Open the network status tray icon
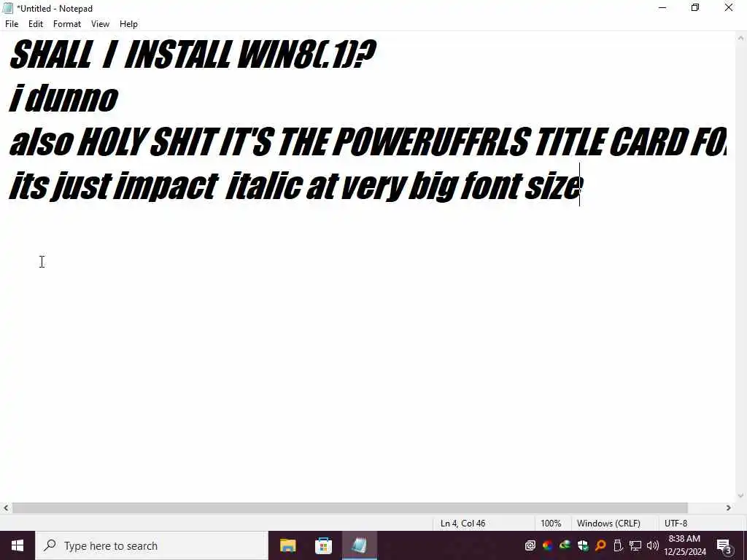 coord(635,545)
